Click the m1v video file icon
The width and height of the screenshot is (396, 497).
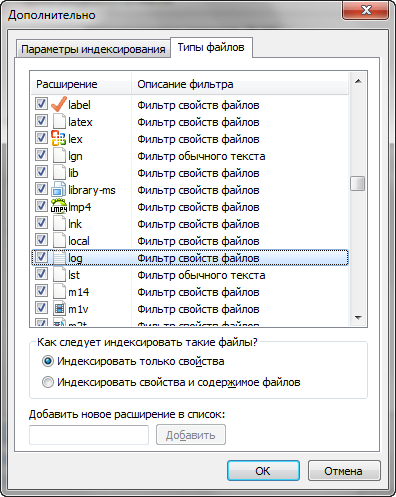pyautogui.click(x=59, y=308)
